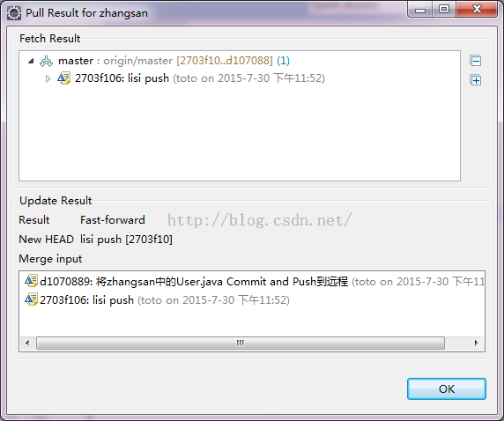Click the Collapse All icon in Fetch Result

tap(476, 61)
